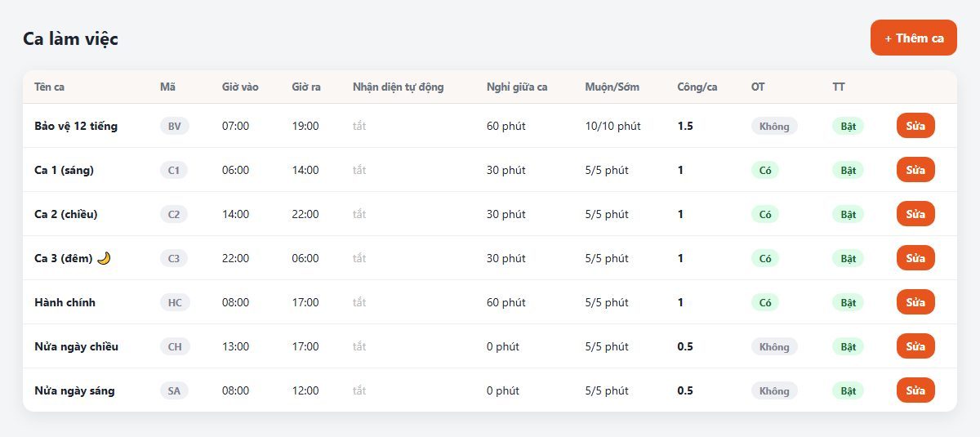This screenshot has height=437, width=980.
Task: Click the Nghỉ giữa ca header
Action: [517, 87]
